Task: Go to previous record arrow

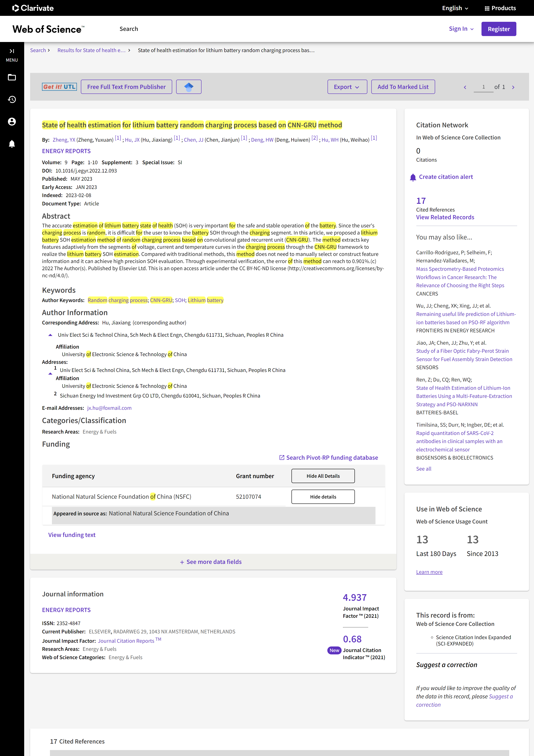Action: 465,87
